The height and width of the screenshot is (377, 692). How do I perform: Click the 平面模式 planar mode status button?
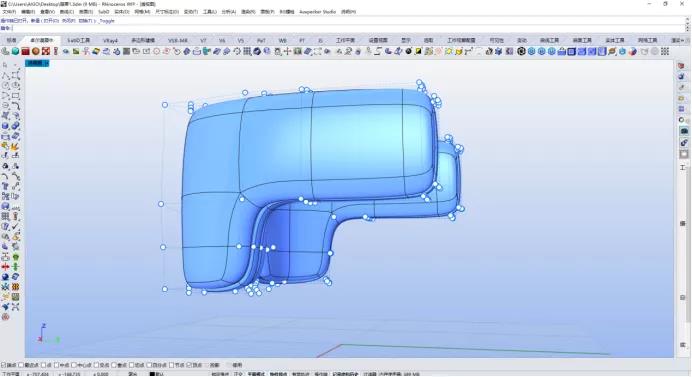256,374
